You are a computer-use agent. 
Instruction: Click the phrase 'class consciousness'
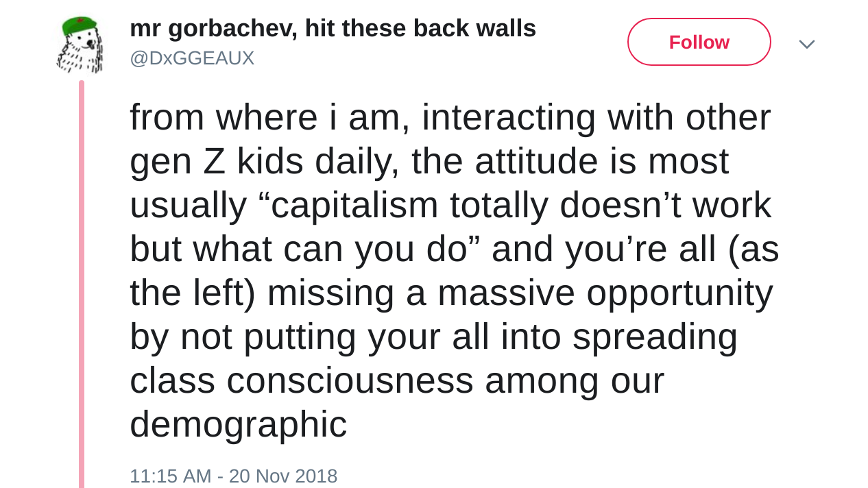coord(301,380)
